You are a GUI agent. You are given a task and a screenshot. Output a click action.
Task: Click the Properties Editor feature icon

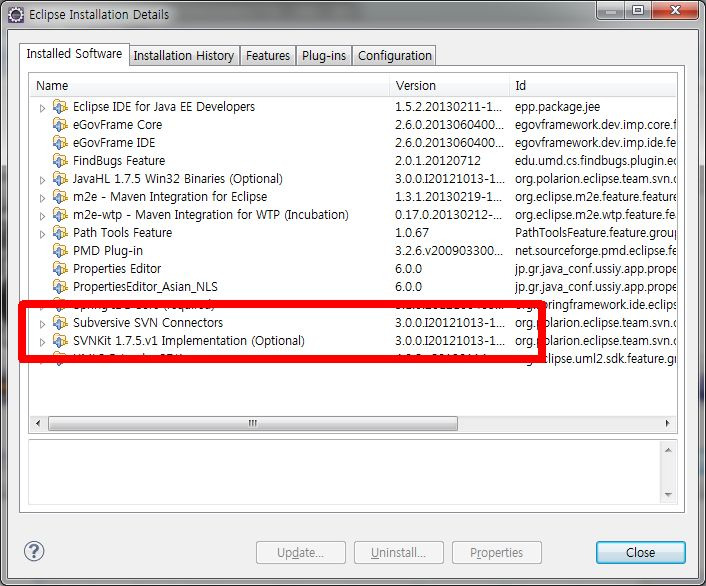coord(60,269)
